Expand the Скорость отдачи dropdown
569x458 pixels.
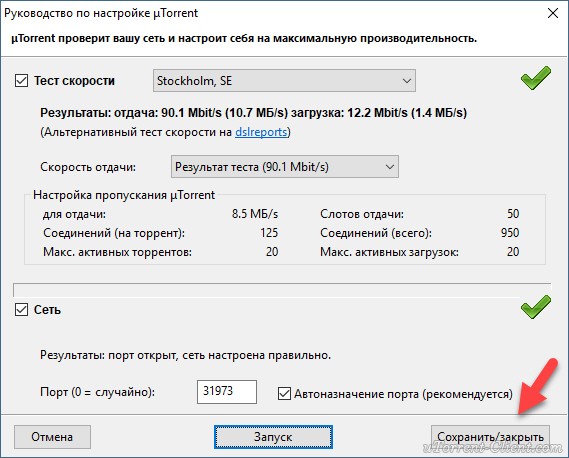(285, 167)
